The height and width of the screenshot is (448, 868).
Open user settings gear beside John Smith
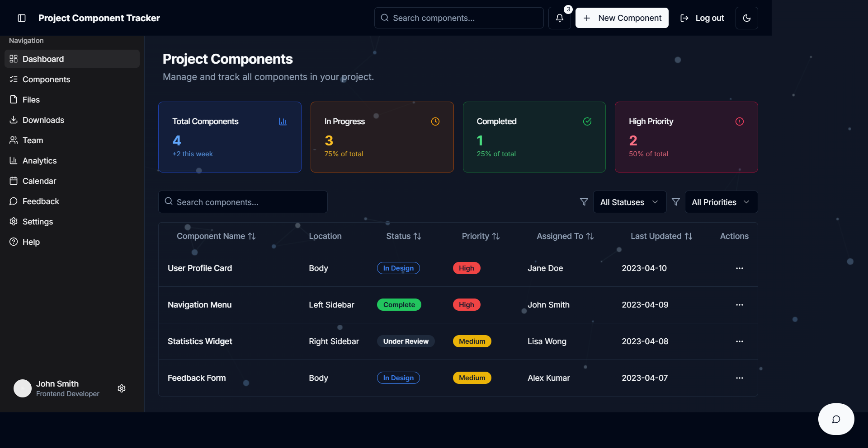[x=122, y=388]
